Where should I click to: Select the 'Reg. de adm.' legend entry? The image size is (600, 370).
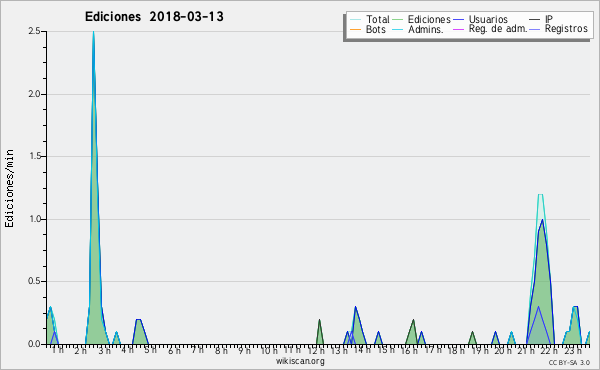(x=498, y=29)
